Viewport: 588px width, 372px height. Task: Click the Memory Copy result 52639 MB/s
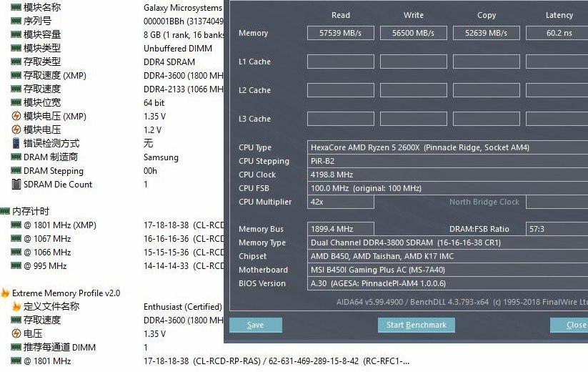coord(487,33)
